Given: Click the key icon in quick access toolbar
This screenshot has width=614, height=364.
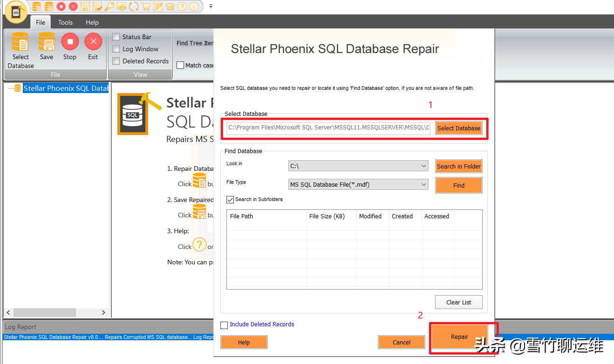Looking at the screenshot, I should pos(109,7).
